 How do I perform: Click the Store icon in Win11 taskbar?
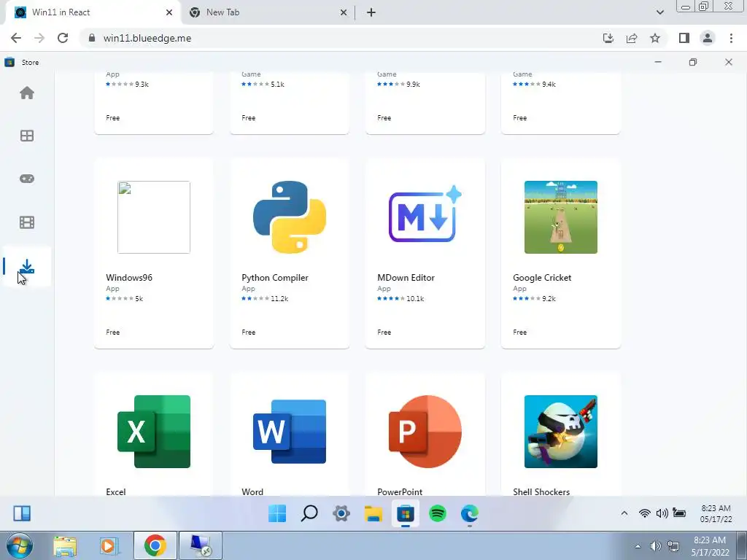click(406, 513)
